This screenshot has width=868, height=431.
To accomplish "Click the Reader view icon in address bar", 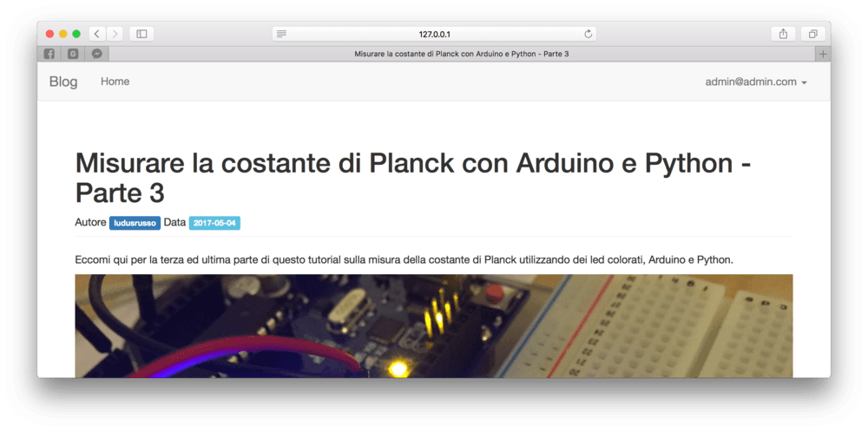I will pos(282,35).
